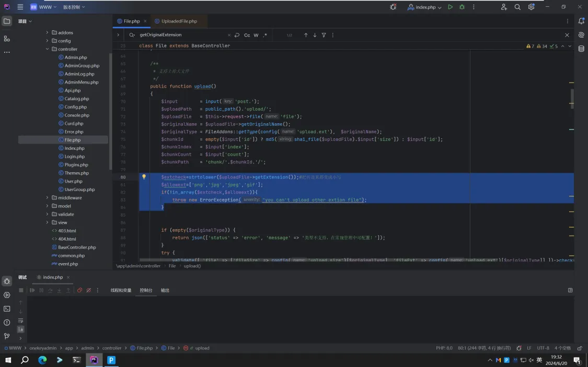588x367 pixels.
Task: Open UserGroup.php in project tree
Action: [x=79, y=190]
